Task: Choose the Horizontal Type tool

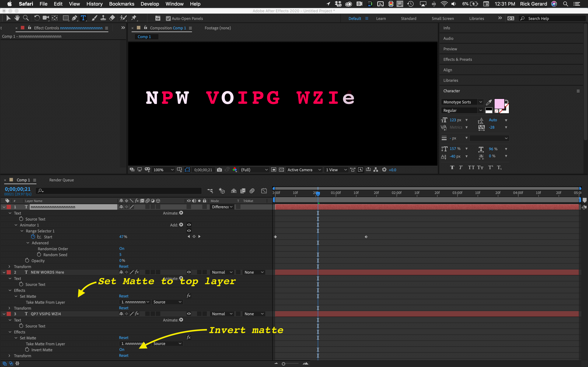Action: (x=83, y=18)
